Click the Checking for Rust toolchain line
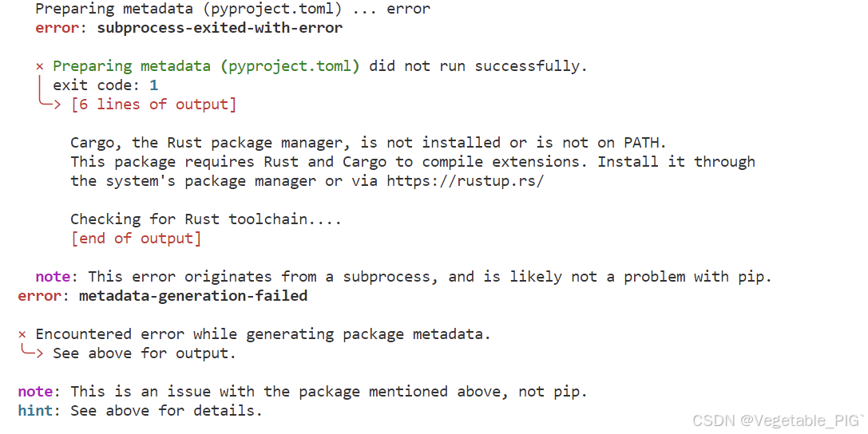The image size is (868, 434). 206,219
